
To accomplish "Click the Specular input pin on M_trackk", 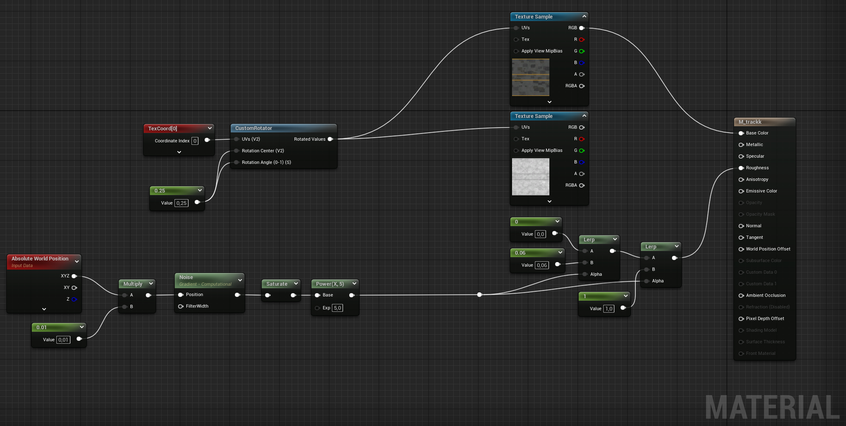I will 741,156.
